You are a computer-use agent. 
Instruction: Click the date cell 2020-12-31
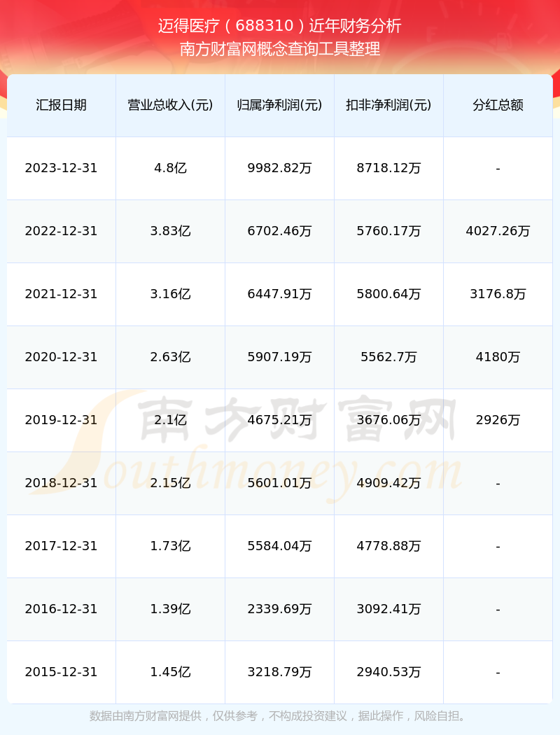(x=62, y=357)
